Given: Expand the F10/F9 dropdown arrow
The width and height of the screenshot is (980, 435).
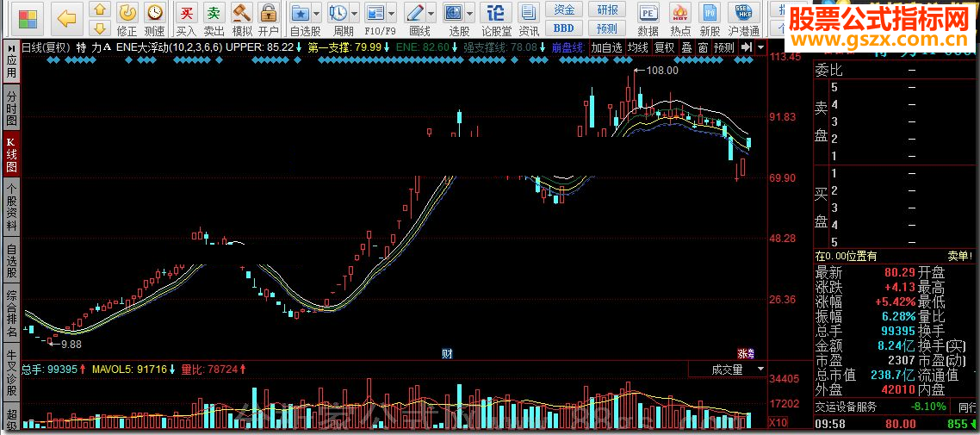Looking at the screenshot, I should coord(392,13).
